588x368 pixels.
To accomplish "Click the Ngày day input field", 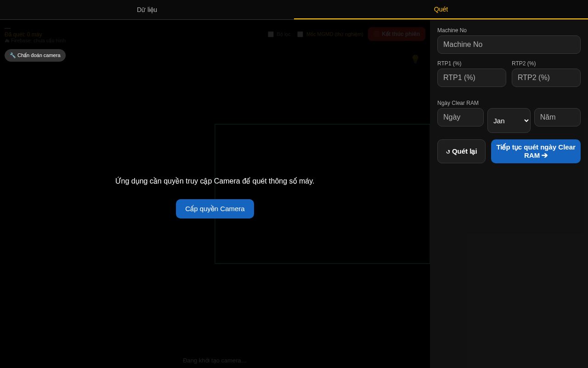I will pos(460,117).
